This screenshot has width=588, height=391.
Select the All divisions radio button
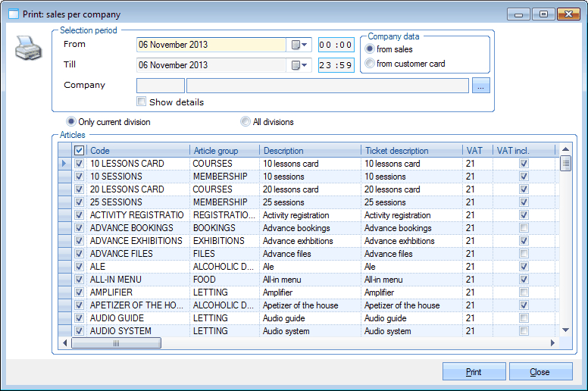click(246, 121)
